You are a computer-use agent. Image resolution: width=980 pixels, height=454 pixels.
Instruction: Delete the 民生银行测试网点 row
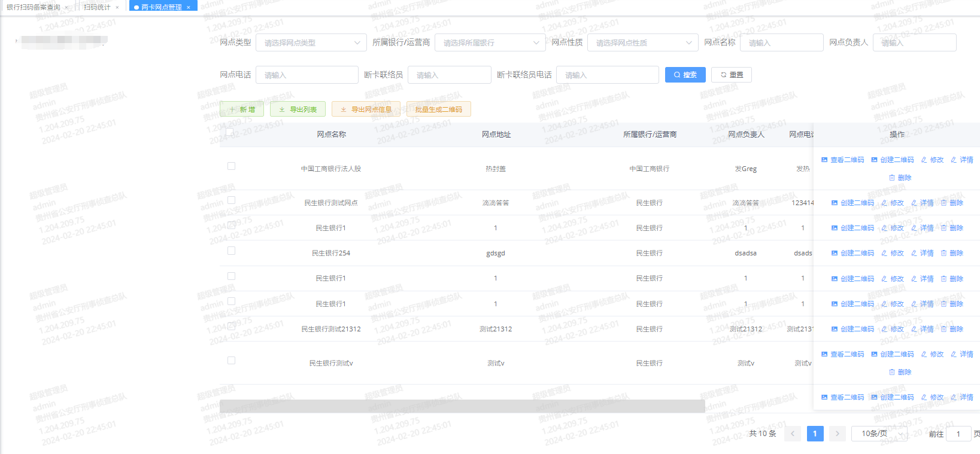click(952, 203)
